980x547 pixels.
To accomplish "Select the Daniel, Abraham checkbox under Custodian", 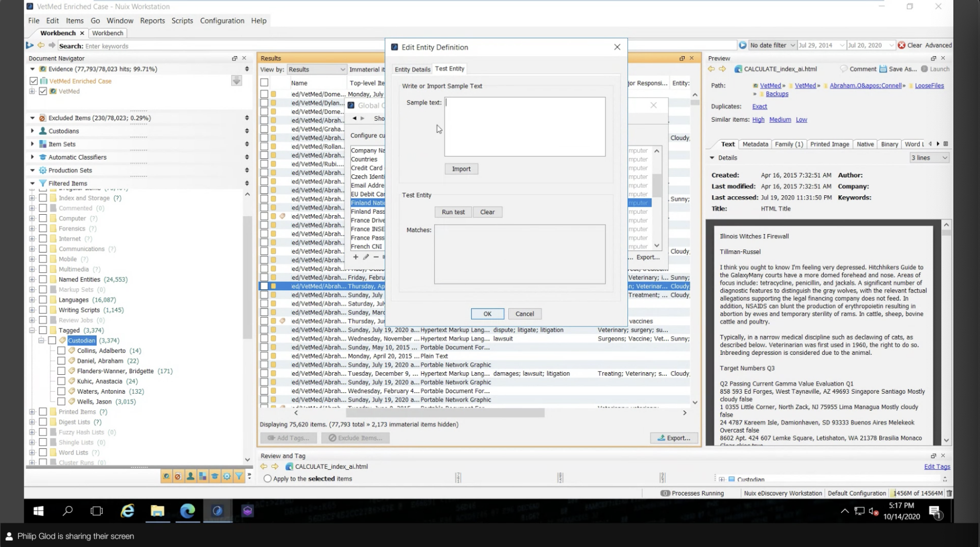I will pyautogui.click(x=61, y=361).
